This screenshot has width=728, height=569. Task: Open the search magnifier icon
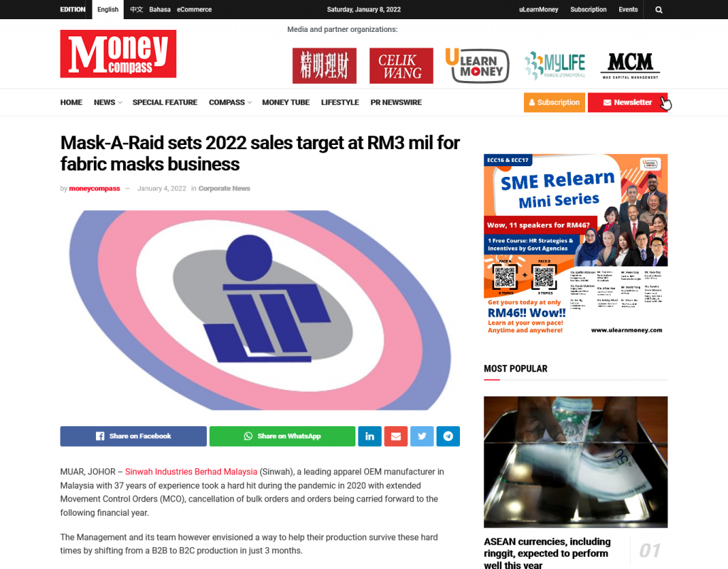click(658, 10)
